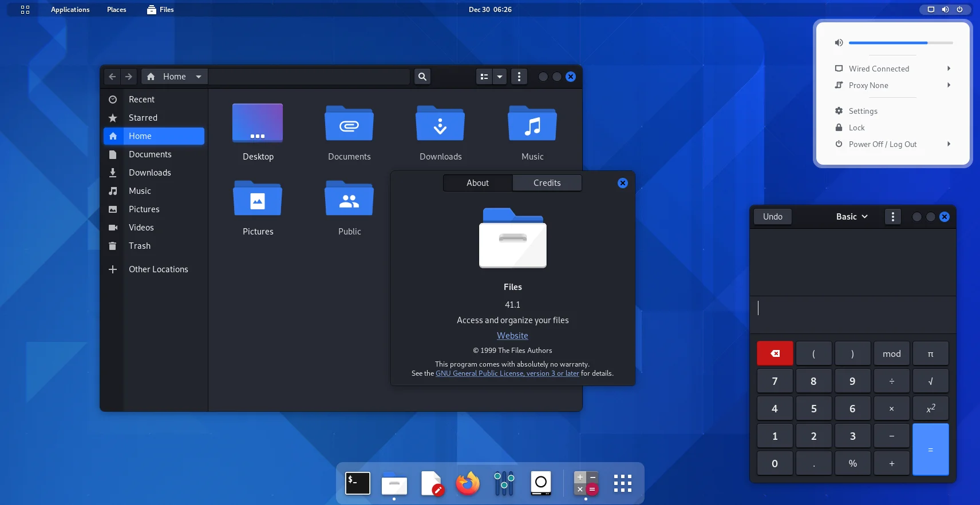Click the divide button in Calculator
Viewport: 980px width, 505px height.
891,381
